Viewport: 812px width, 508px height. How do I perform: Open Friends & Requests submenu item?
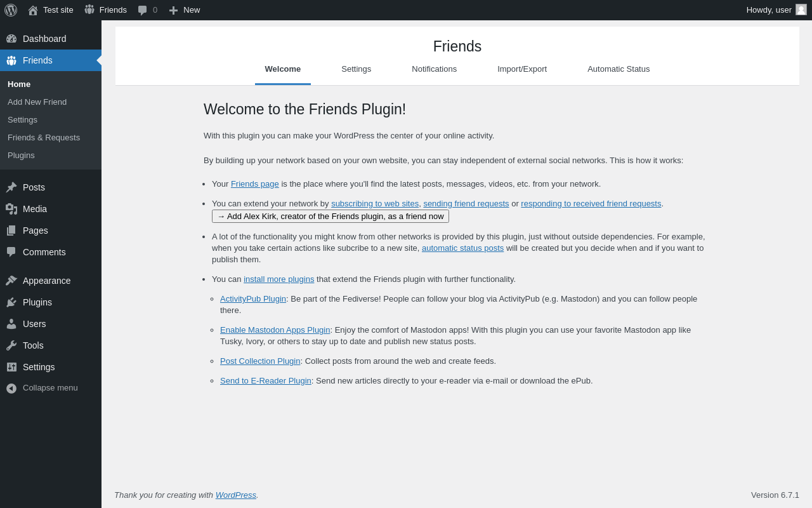[x=44, y=138]
